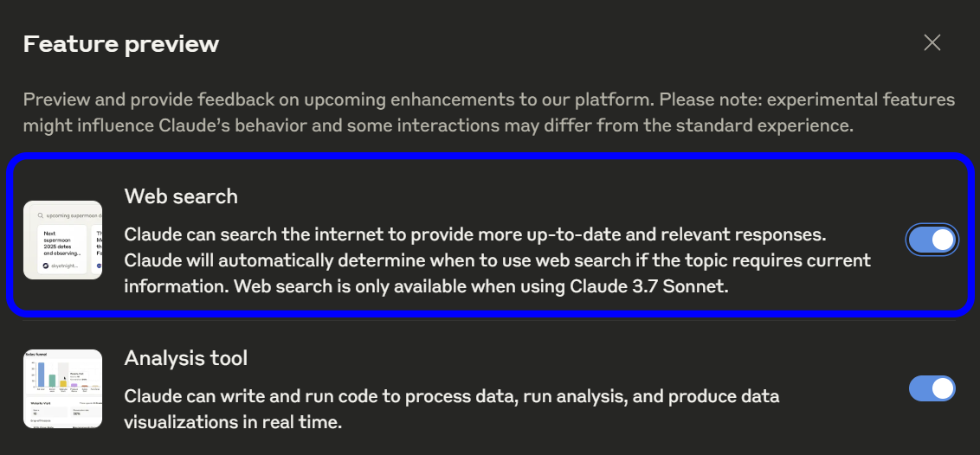Click the green bar in Sales funnel chart
980x455 pixels.
pyautogui.click(x=53, y=381)
